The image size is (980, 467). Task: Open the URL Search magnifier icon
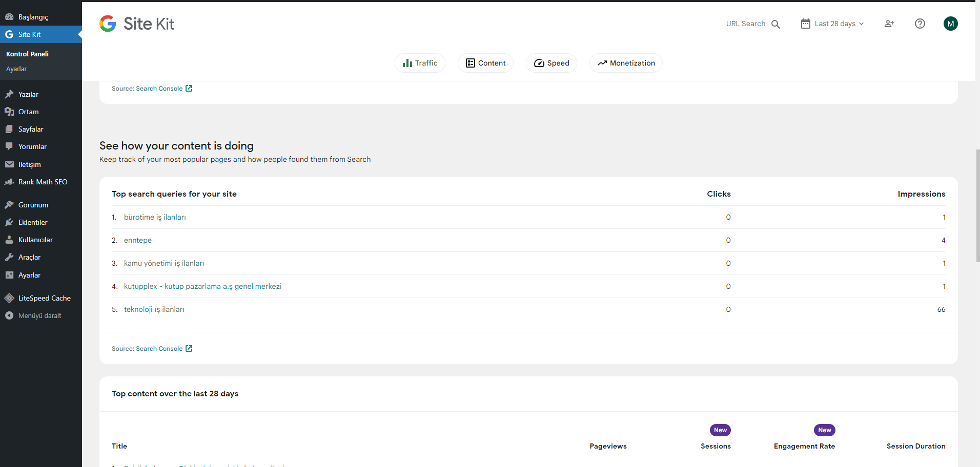775,24
